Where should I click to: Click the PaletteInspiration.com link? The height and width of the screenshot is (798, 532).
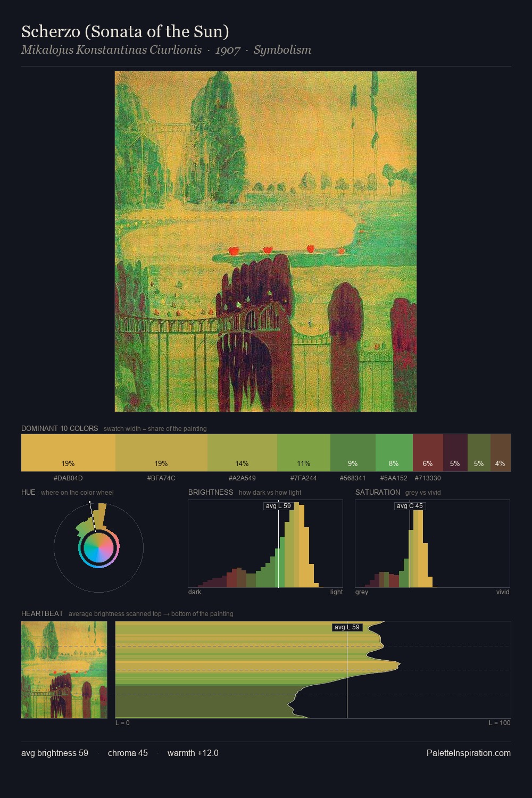[469, 753]
